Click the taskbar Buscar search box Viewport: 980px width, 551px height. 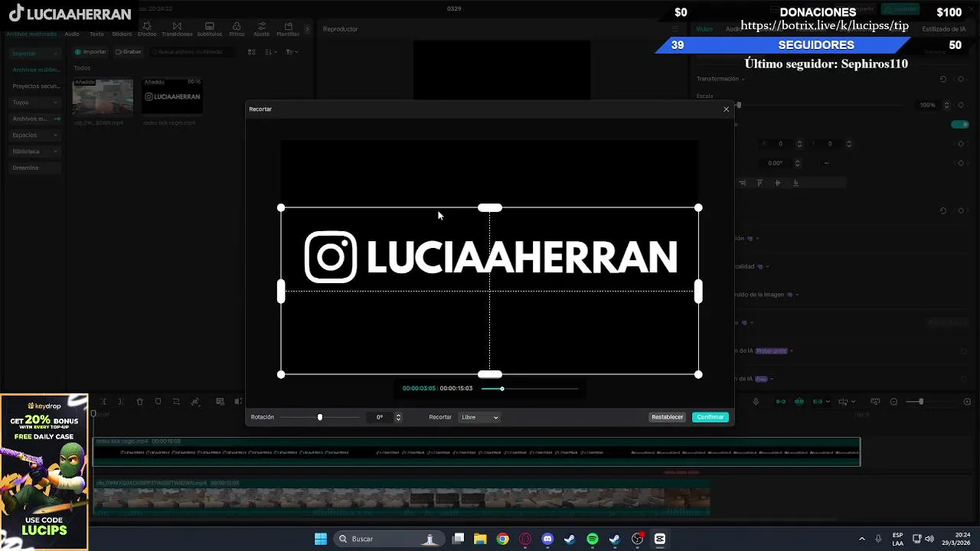click(x=388, y=539)
